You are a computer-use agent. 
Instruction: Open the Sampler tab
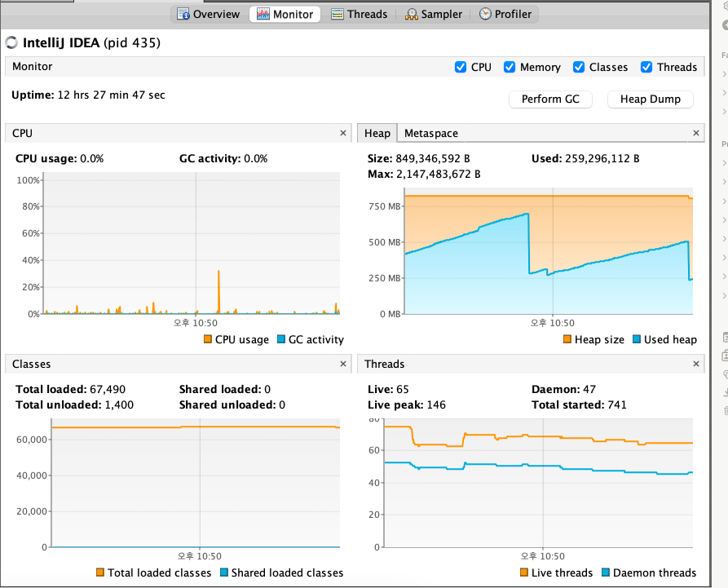tap(433, 14)
